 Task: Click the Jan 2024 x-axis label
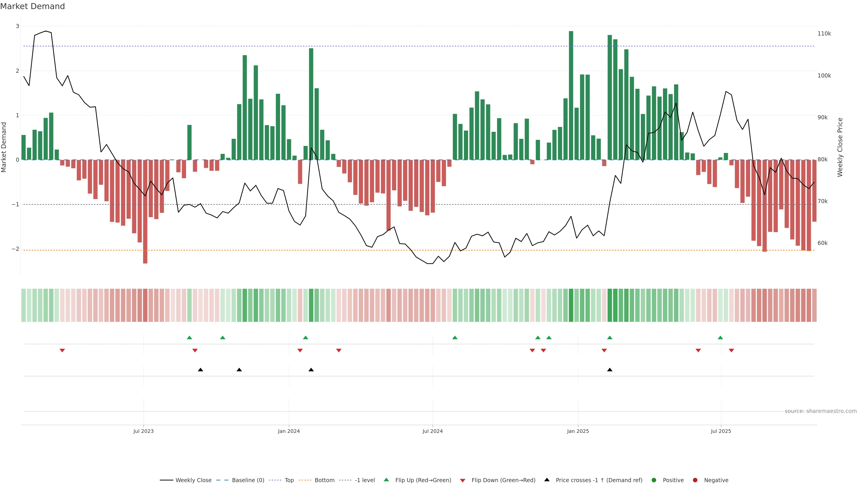pyautogui.click(x=289, y=431)
